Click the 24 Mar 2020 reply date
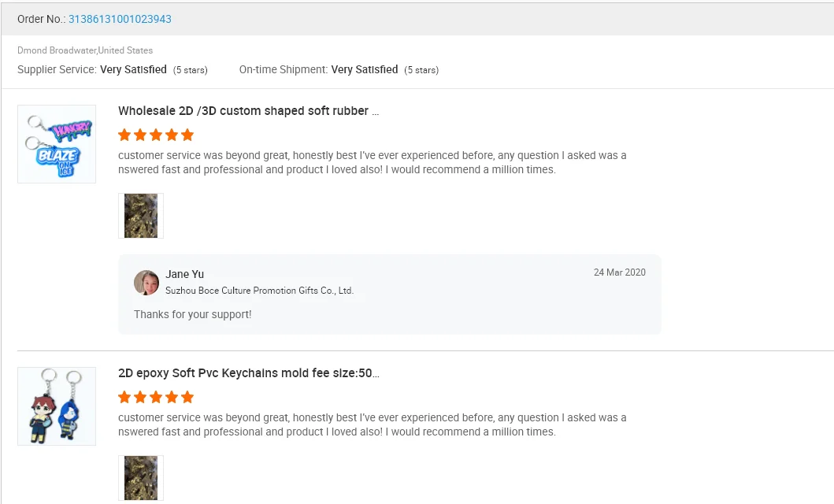Screen dimensions: 834x504 coord(619,272)
